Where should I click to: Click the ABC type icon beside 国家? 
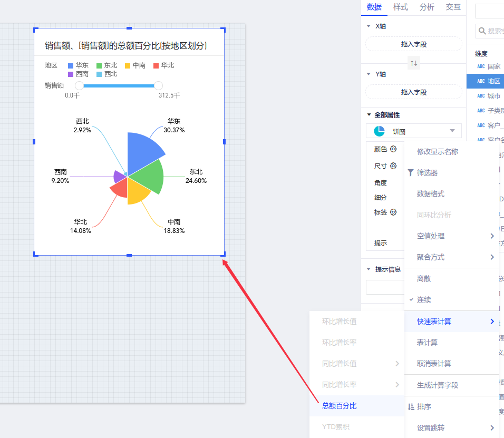tap(481, 66)
